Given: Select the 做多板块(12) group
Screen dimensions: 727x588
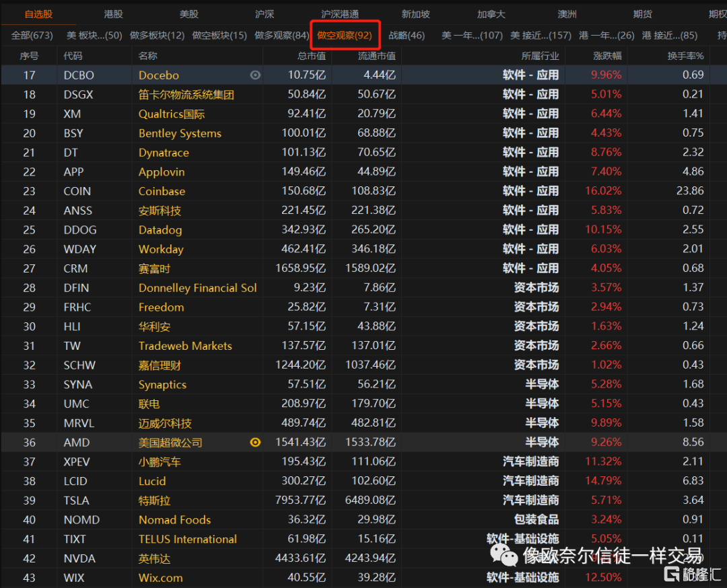Looking at the screenshot, I should [x=157, y=35].
